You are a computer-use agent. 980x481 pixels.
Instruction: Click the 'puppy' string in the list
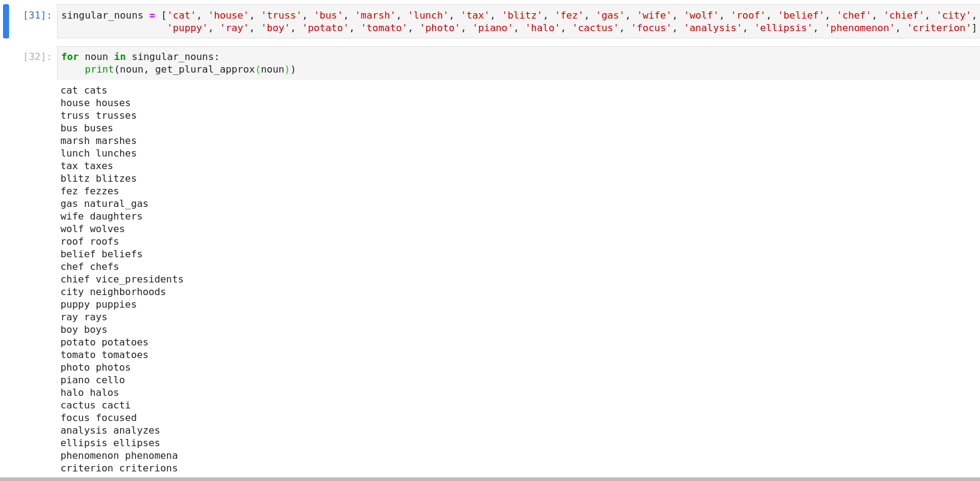point(187,28)
